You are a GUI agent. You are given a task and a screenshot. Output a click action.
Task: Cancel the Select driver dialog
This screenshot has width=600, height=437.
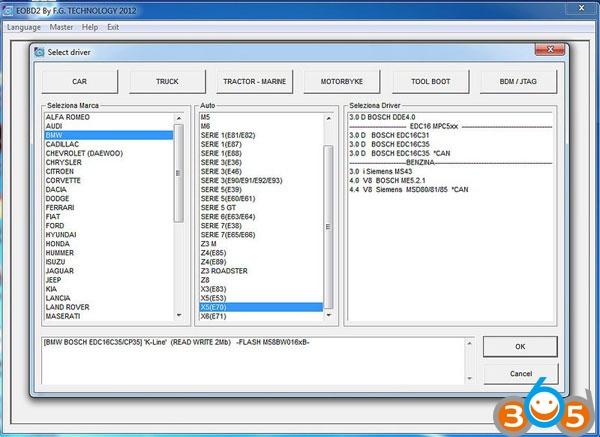click(521, 374)
